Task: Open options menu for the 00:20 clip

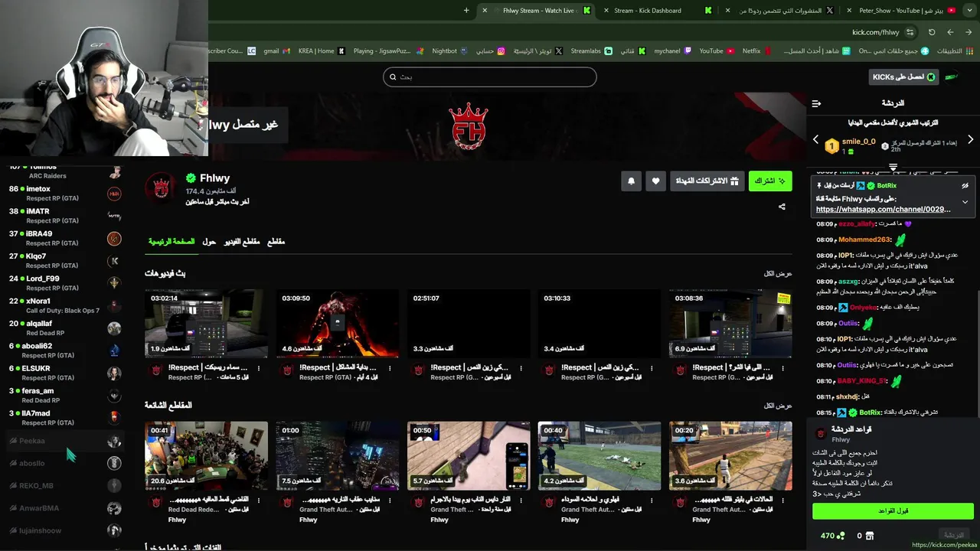Action: 782,500
